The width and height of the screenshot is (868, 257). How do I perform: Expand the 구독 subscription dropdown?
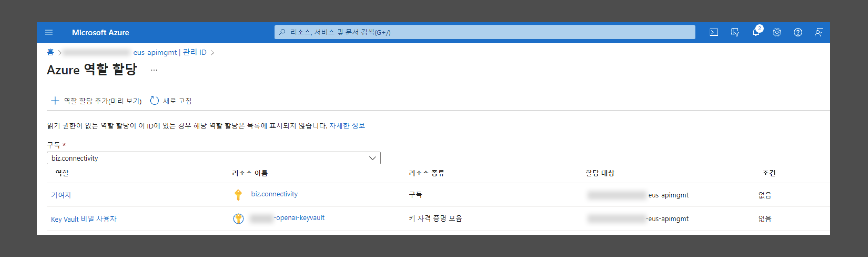tap(214, 158)
